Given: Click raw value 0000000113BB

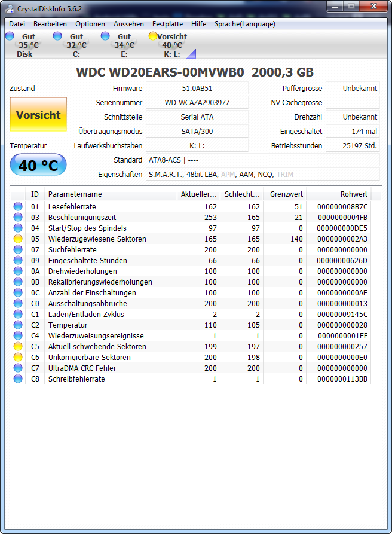Looking at the screenshot, I should pos(342,379).
